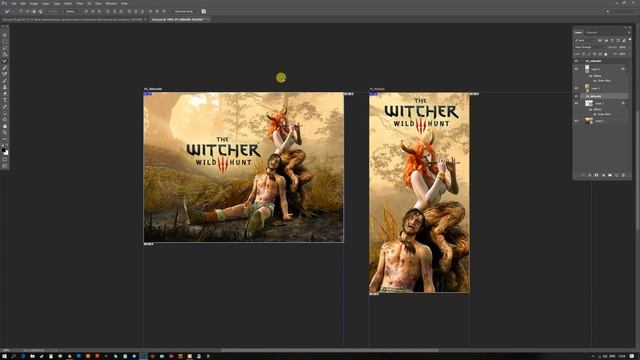Image resolution: width=640 pixels, height=360 pixels.
Task: Open the Image menu
Action: point(33,3)
